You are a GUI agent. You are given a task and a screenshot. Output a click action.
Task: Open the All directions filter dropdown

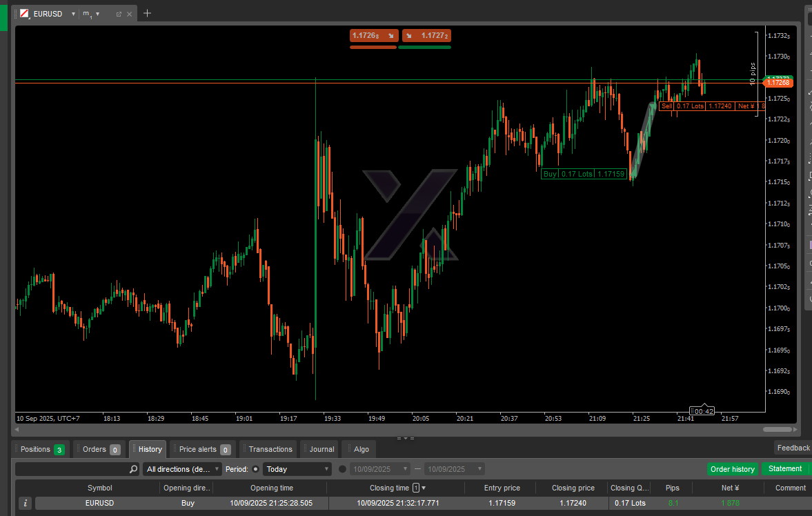[x=182, y=469]
